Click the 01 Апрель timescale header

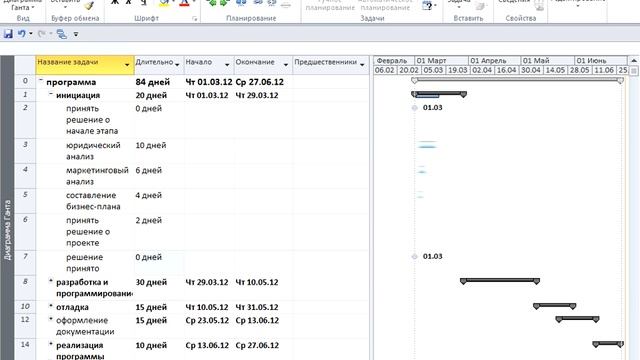coord(494,60)
